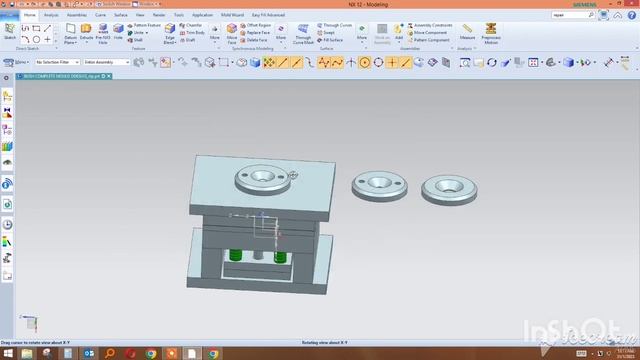Toggle the Snap to Point yellow highlighted option
The height and width of the screenshot is (360, 640).
pos(269,62)
